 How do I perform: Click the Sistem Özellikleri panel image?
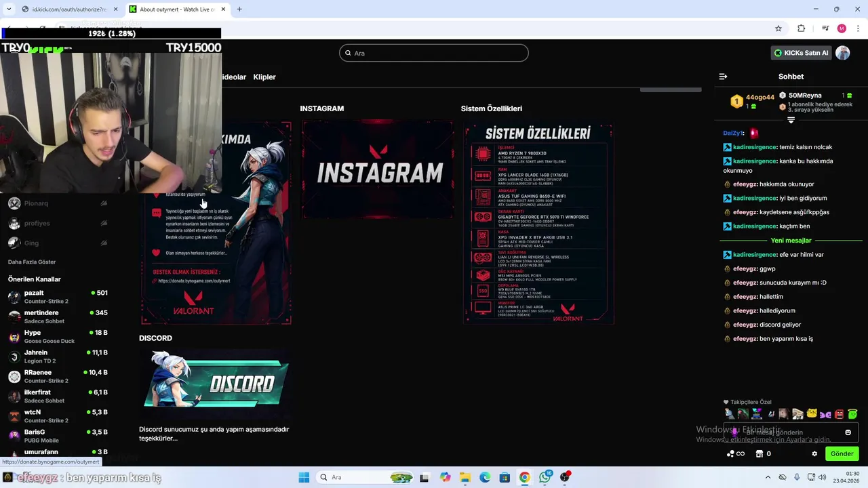point(538,222)
